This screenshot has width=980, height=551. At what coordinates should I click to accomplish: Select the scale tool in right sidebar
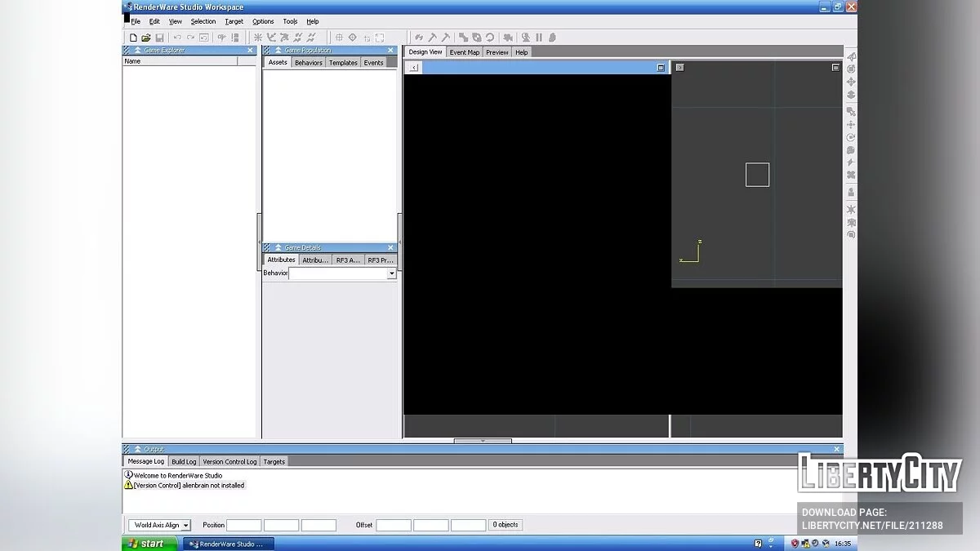coord(850,151)
